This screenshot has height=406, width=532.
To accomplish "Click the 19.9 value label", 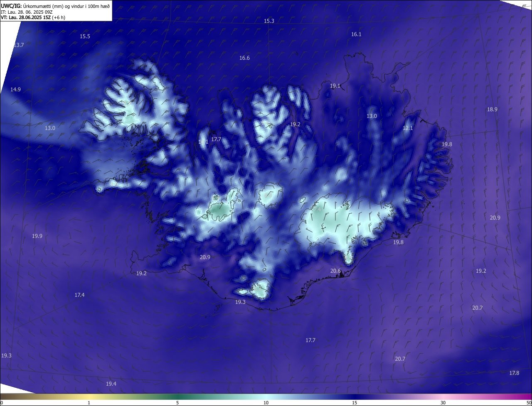I will [37, 236].
